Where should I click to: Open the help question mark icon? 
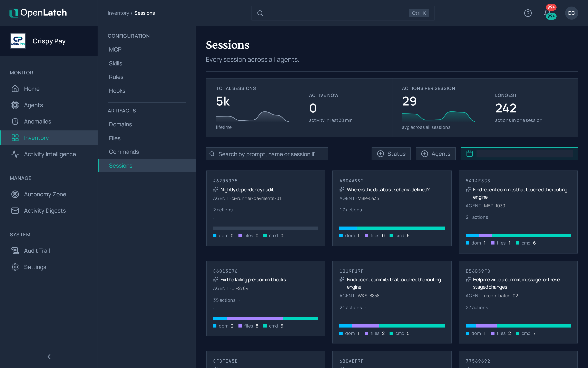coord(528,13)
